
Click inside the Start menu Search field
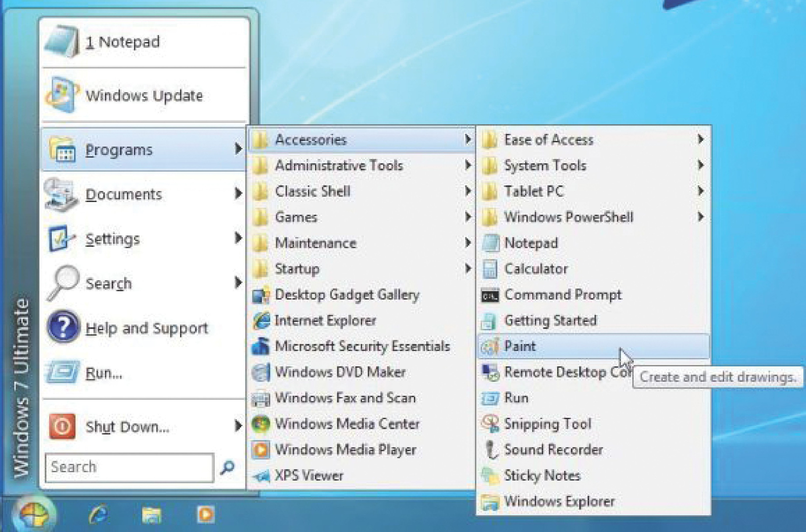(129, 467)
